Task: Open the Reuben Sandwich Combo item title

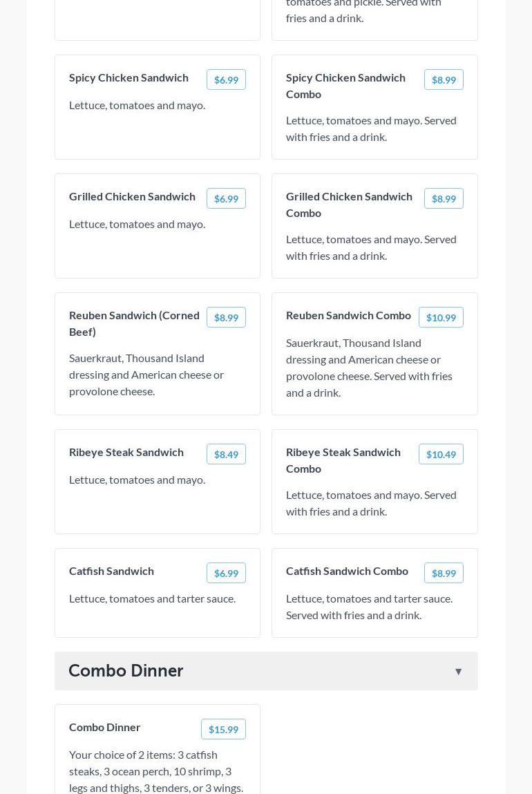Action: (348, 315)
